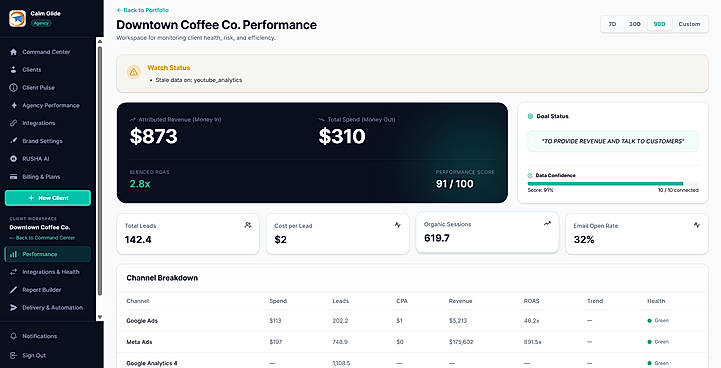Click Meta Ads revenue $175,602
This screenshot has height=368, width=721.
461,342
